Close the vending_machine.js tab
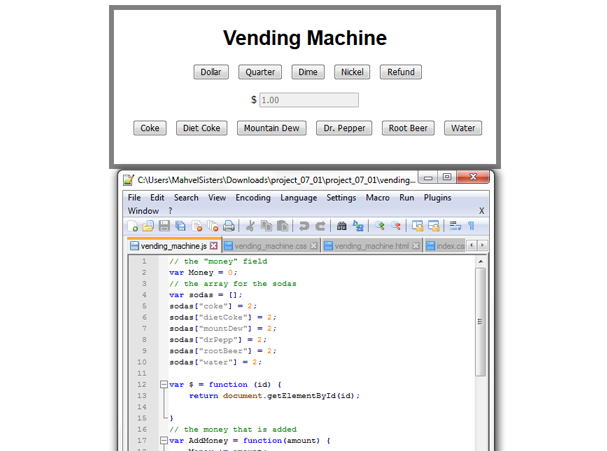Screen dimensions: 607x451 [214, 246]
